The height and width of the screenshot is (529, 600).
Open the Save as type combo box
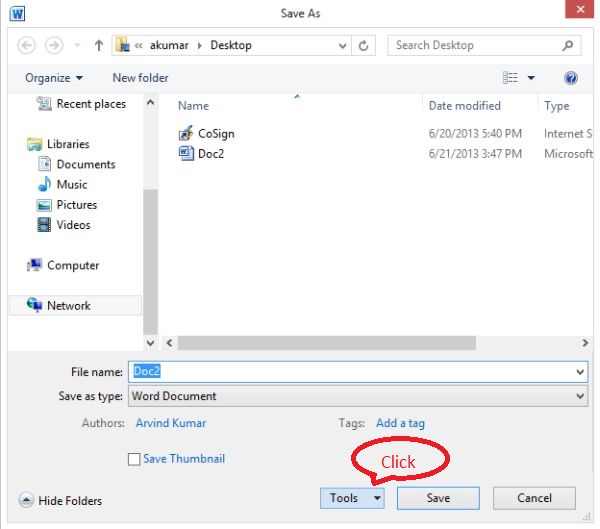358,396
